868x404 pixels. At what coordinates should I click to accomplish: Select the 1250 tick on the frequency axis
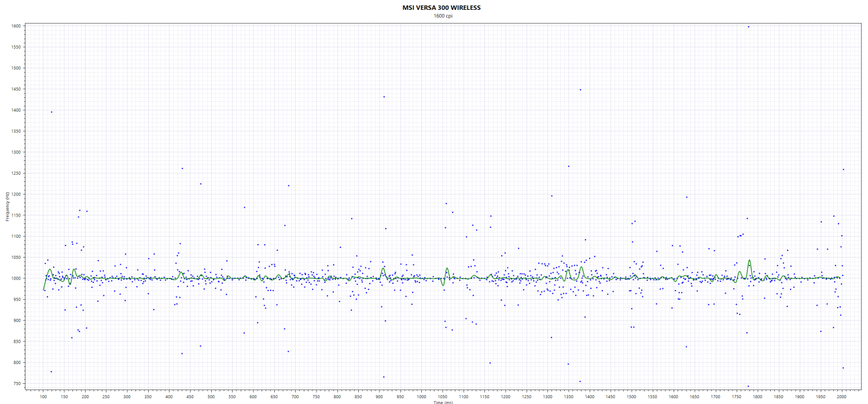tap(16, 173)
